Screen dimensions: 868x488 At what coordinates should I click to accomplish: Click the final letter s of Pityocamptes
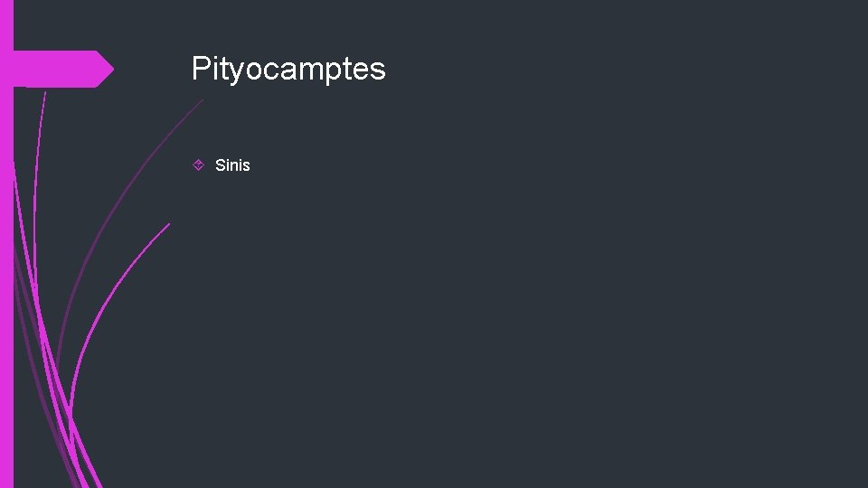pos(379,69)
